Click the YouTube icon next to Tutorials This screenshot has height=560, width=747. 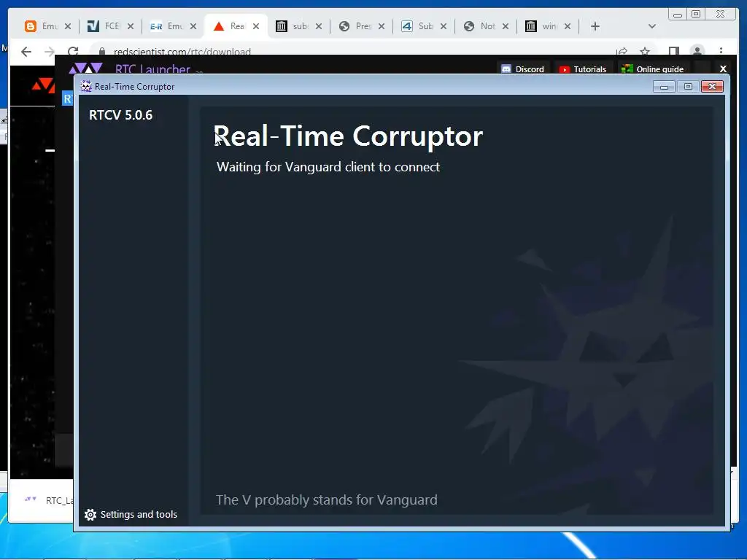click(x=564, y=69)
